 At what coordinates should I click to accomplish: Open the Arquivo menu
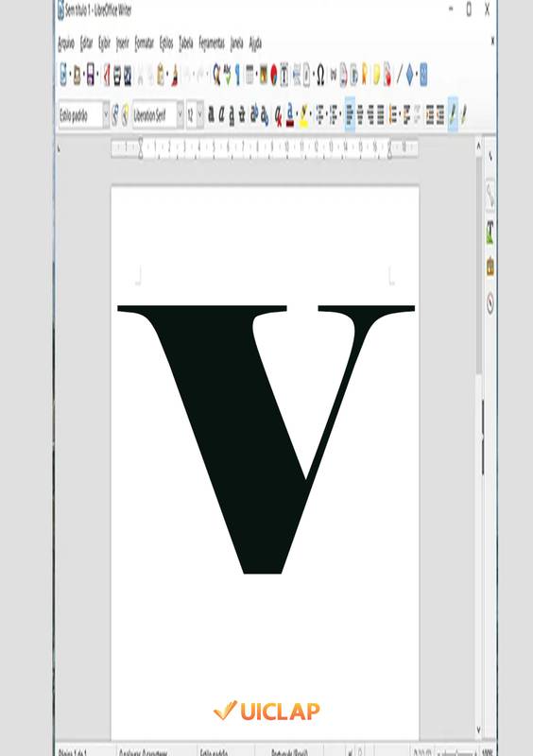click(x=66, y=43)
